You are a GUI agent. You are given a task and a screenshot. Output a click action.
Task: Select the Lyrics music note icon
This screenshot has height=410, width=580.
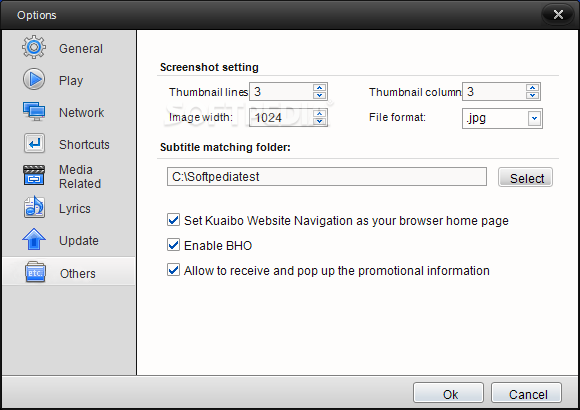coord(34,207)
